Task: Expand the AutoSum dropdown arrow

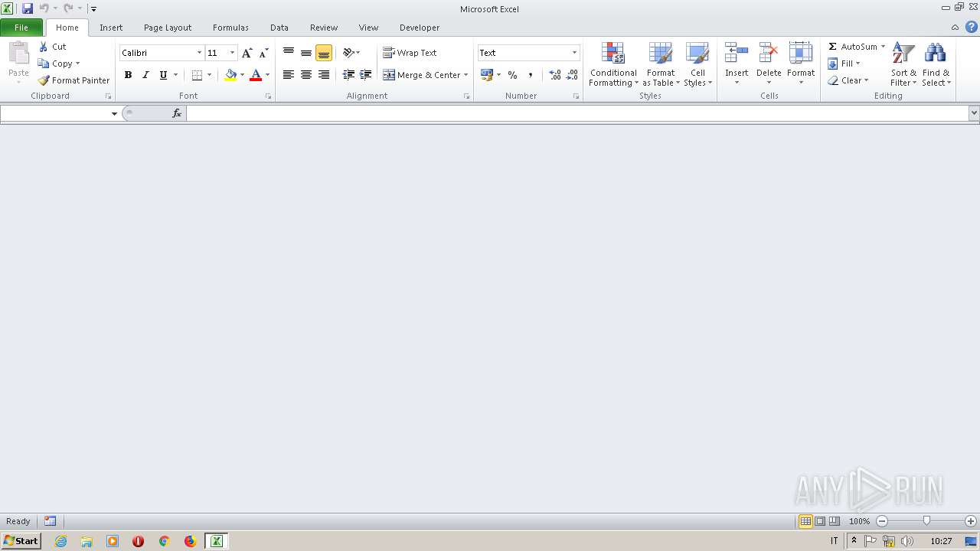Action: 883,47
